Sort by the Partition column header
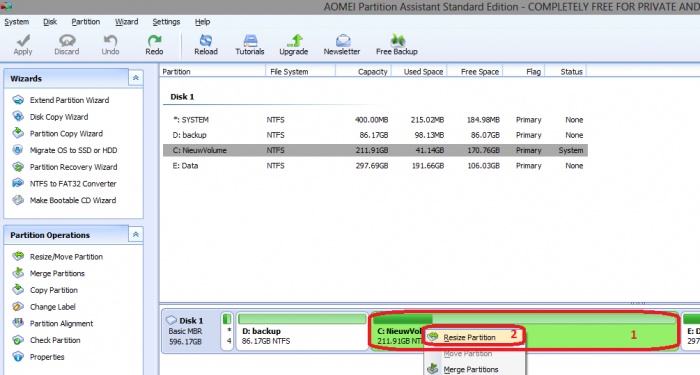This screenshot has height=375, width=700. 212,71
